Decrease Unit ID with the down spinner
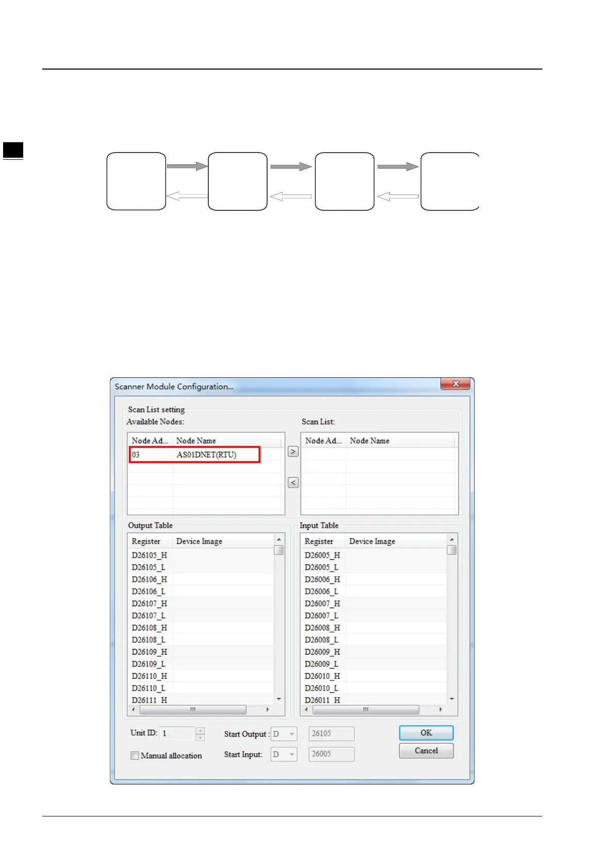The image size is (614, 868). pos(201,737)
